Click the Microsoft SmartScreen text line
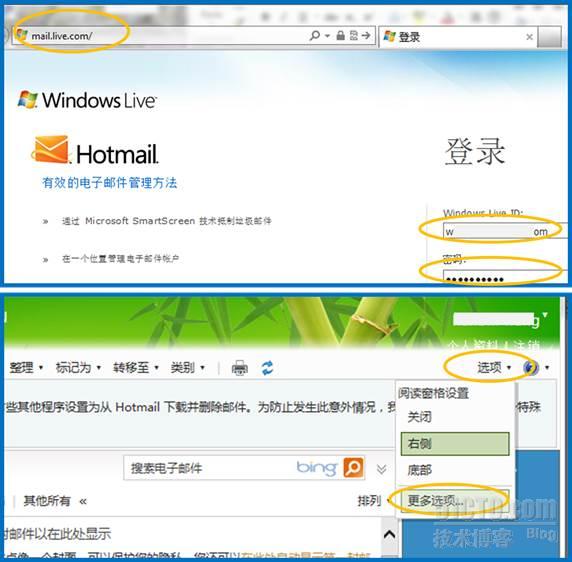Screen dimensions: 572x562 (x=167, y=221)
